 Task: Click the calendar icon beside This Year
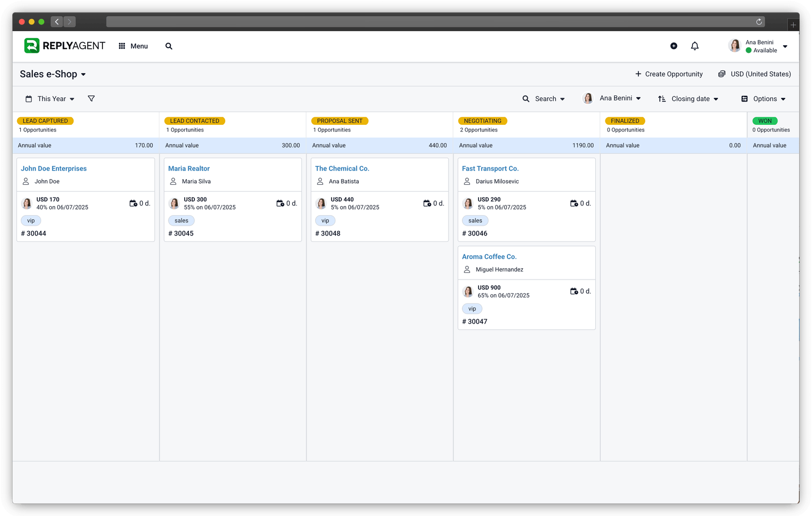(29, 99)
